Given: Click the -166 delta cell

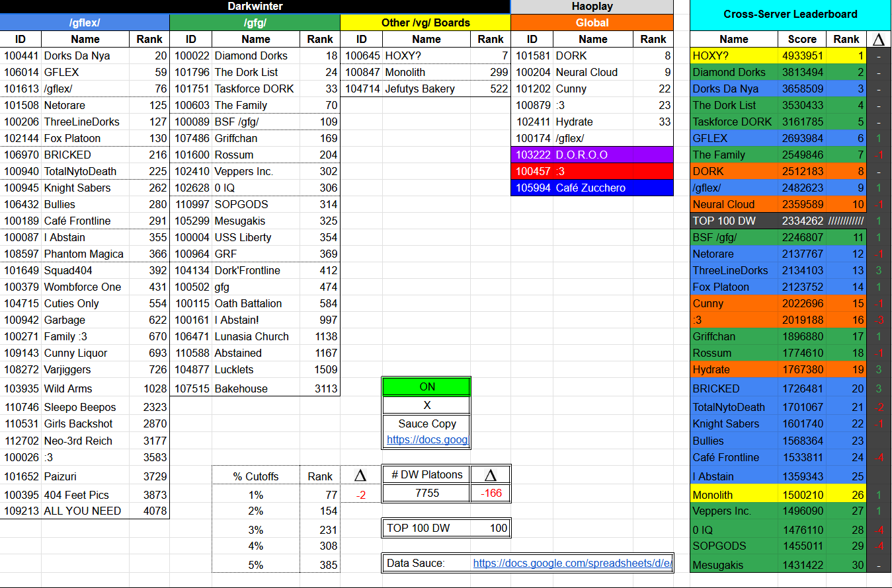Looking at the screenshot, I should coord(491,493).
